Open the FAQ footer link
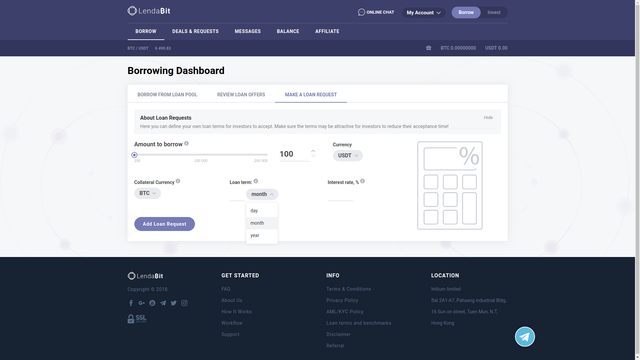The image size is (640, 360). 226,289
